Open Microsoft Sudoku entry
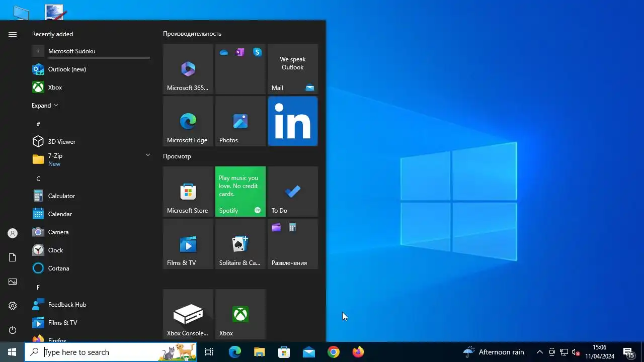Image resolution: width=644 pixels, height=362 pixels. tap(92, 51)
